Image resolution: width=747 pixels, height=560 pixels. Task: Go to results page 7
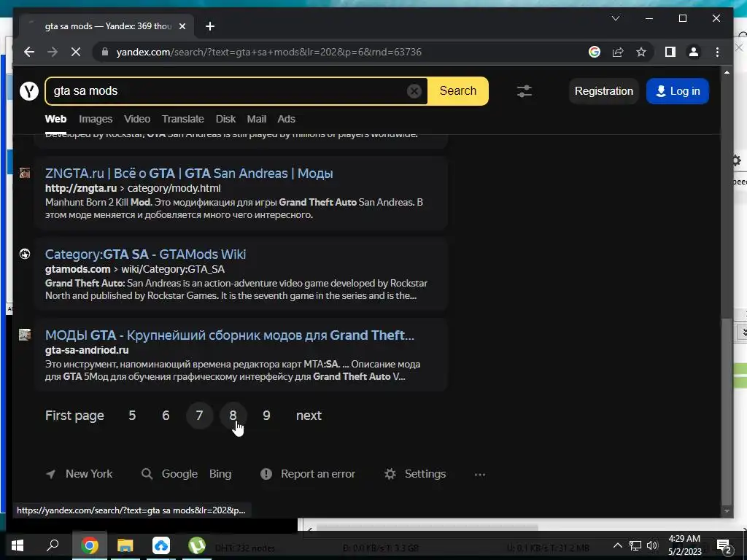(x=199, y=416)
